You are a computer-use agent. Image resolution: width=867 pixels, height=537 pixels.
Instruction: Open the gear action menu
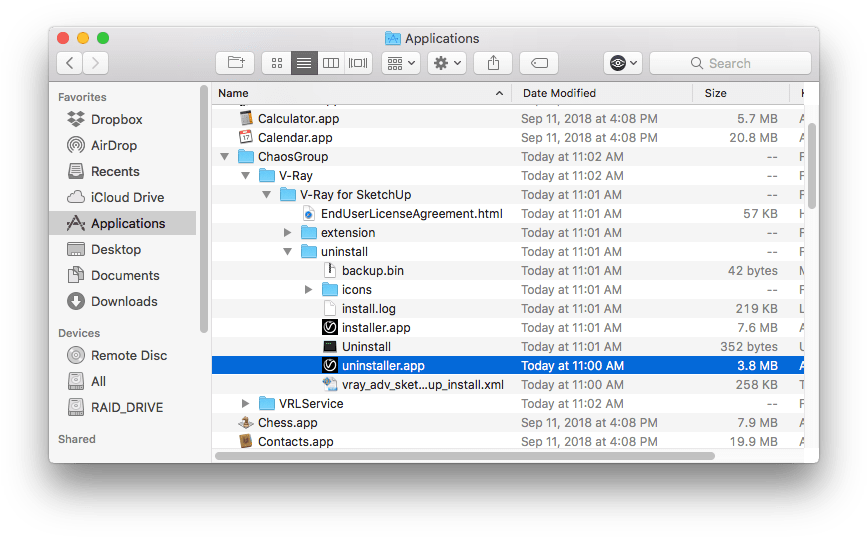click(x=447, y=63)
